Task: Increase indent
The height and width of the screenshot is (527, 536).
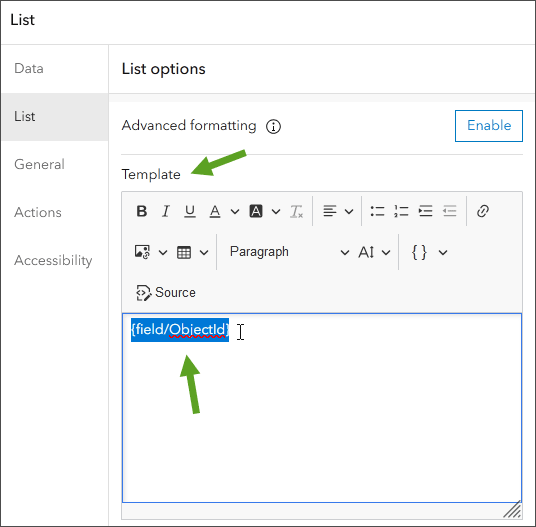Action: click(x=426, y=211)
